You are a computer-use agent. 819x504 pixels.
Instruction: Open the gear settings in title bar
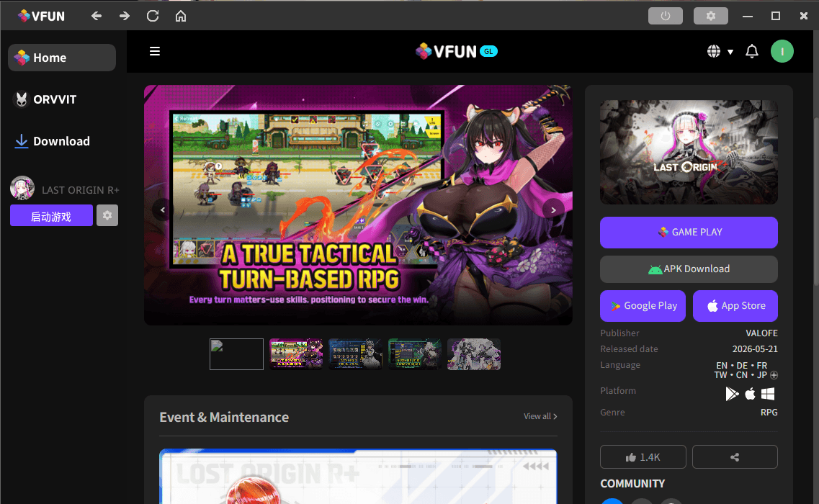point(710,16)
